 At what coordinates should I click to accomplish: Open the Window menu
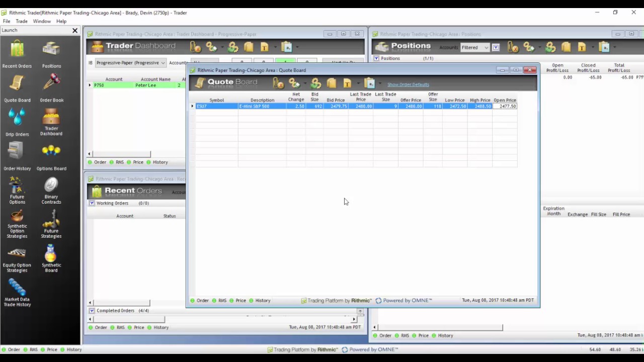pyautogui.click(x=42, y=21)
